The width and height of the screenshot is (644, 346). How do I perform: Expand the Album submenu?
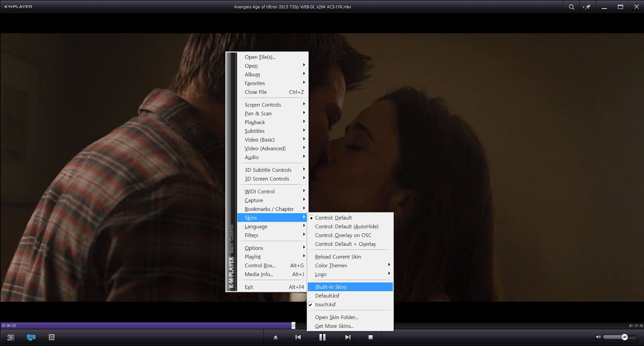pos(272,74)
